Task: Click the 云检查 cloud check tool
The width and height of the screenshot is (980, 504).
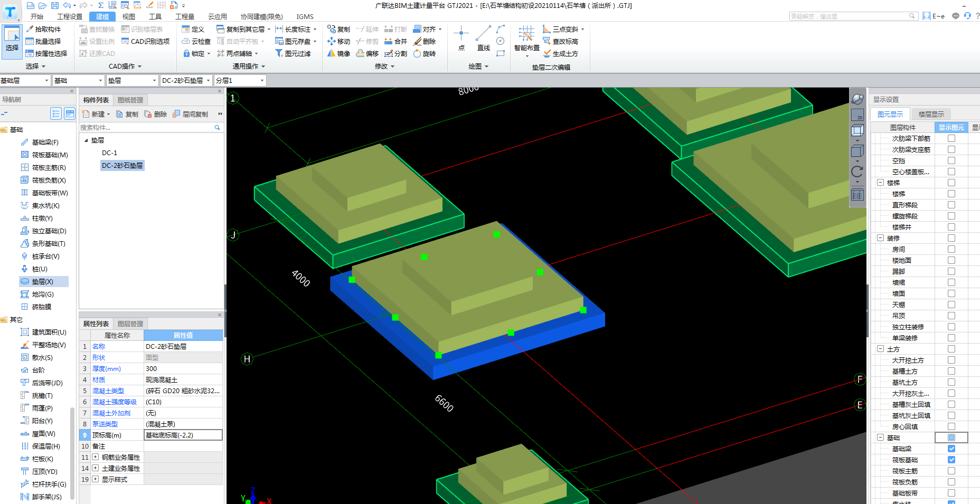Action: point(196,41)
